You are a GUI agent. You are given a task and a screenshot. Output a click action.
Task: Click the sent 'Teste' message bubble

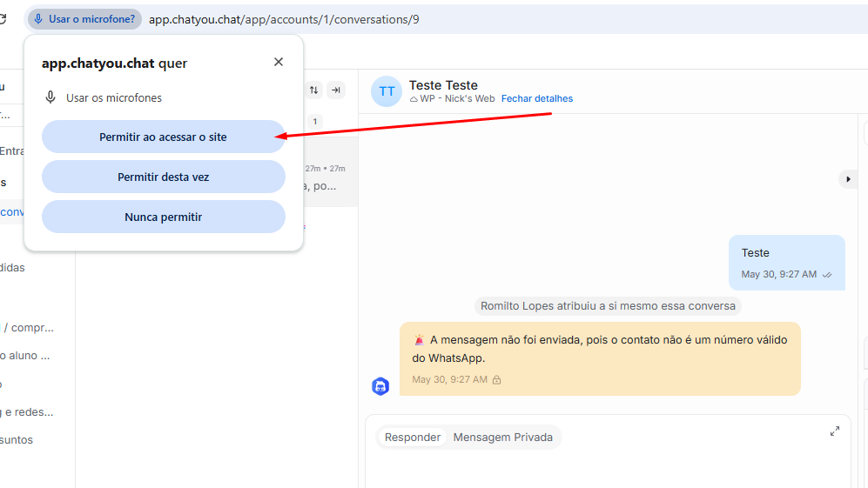[x=786, y=262]
